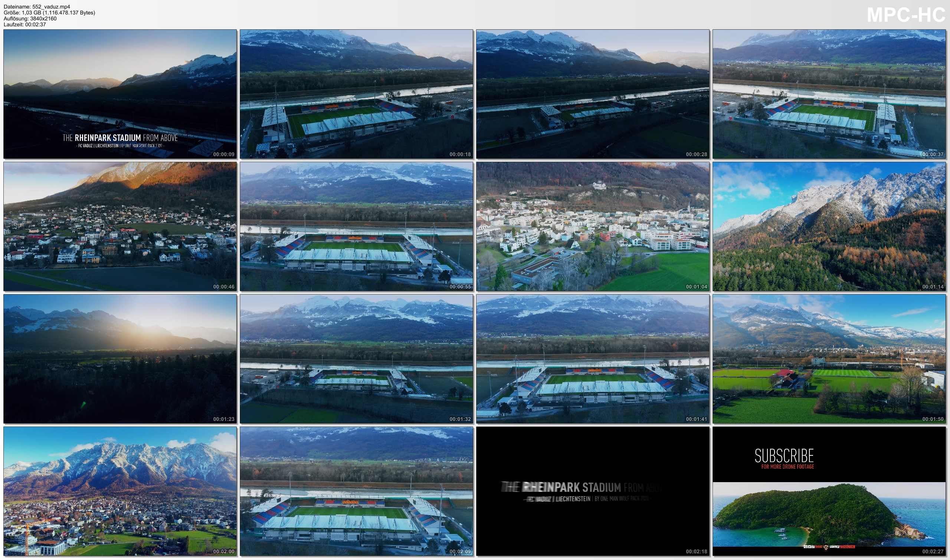This screenshot has height=560, width=950.
Task: Choose the mountain town frame at 00:02:00
Action: point(120,491)
